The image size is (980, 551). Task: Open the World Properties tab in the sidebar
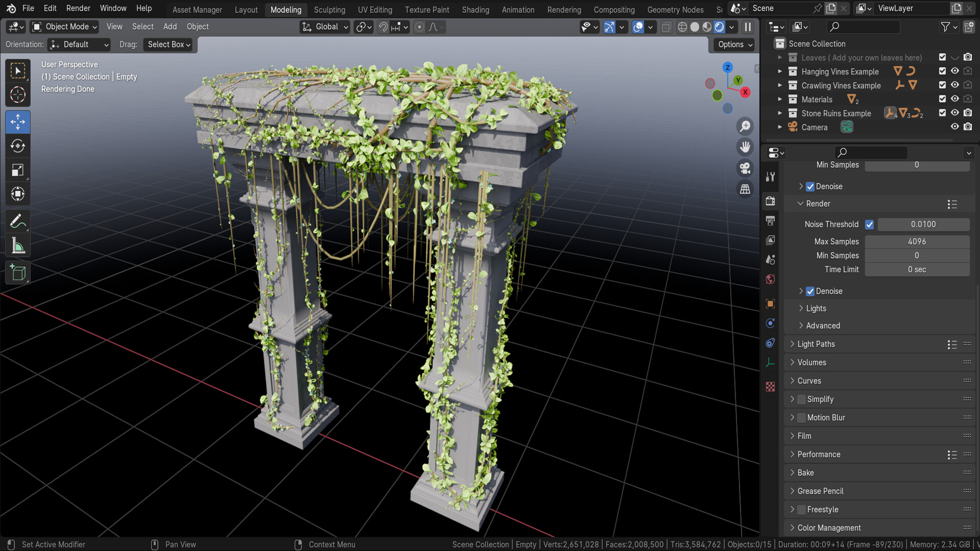coord(771,279)
